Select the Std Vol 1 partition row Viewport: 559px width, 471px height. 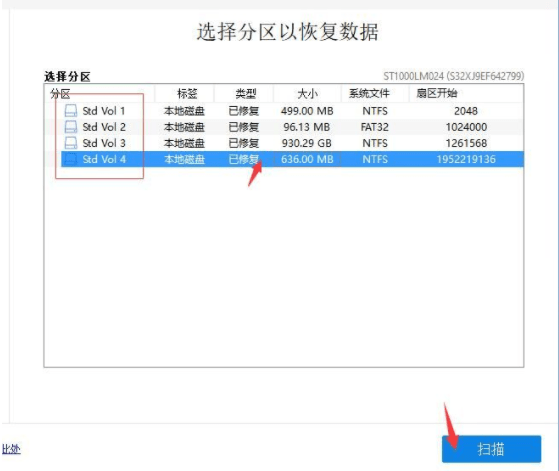pyautogui.click(x=284, y=111)
